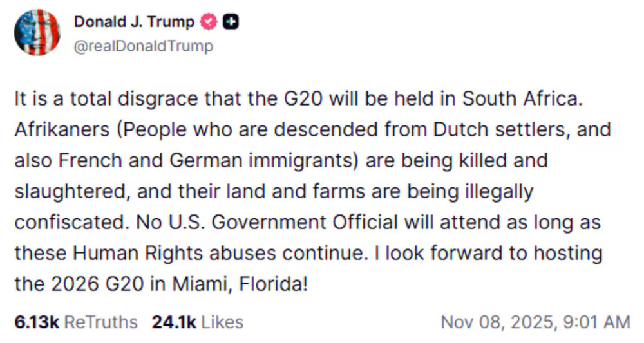Click the black plus badge icon
The image size is (644, 343).
(231, 23)
